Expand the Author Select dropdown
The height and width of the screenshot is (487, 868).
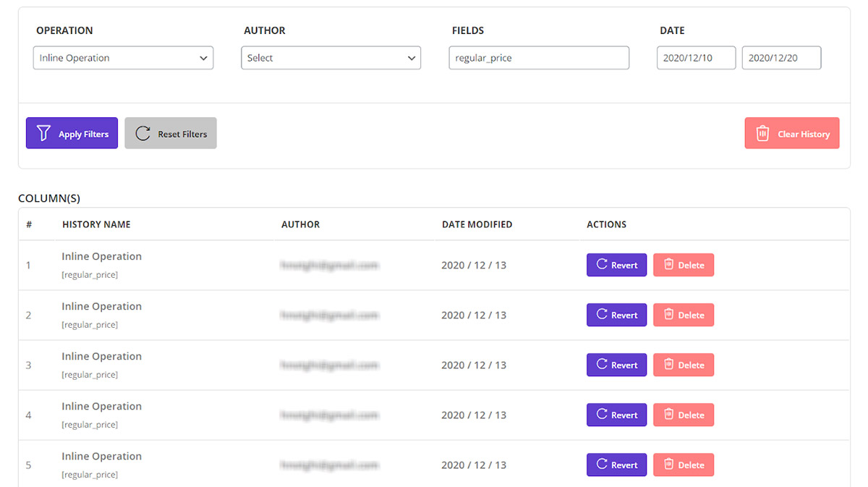coord(331,58)
